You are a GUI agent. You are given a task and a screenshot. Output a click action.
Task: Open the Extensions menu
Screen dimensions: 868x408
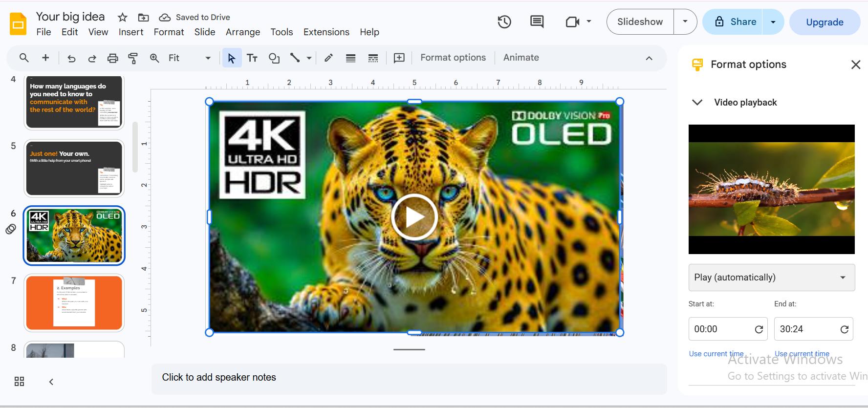(x=326, y=32)
